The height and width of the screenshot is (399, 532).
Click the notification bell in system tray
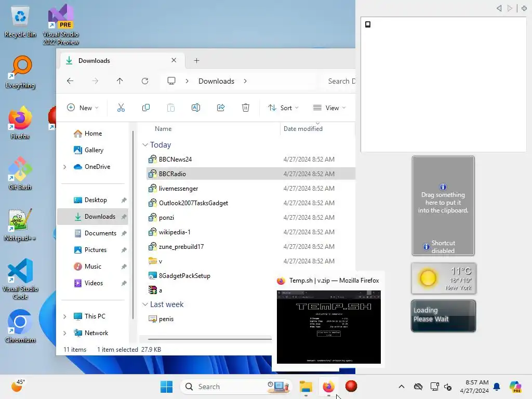[497, 387]
